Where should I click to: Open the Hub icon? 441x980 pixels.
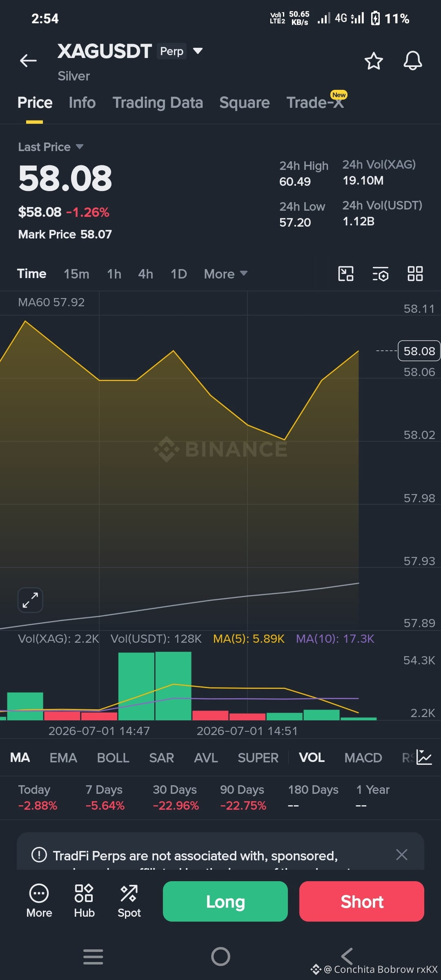tap(84, 901)
